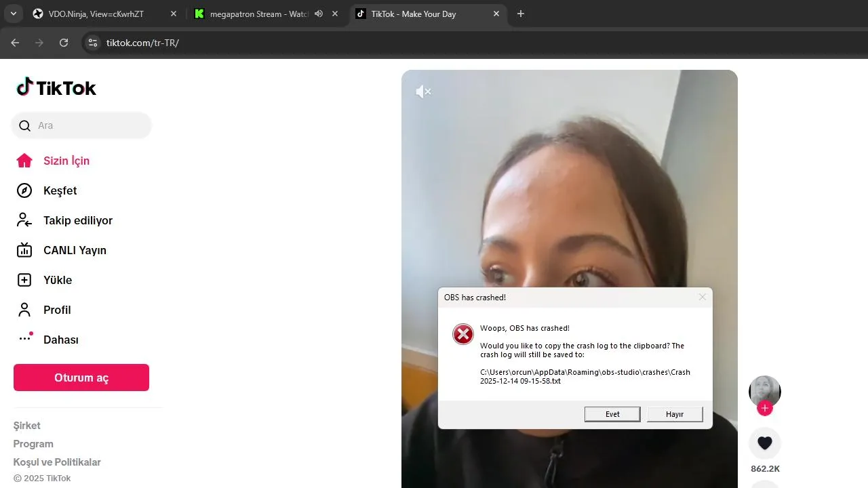The height and width of the screenshot is (488, 868).
Task: Click the search magnifier icon
Action: pyautogui.click(x=24, y=125)
